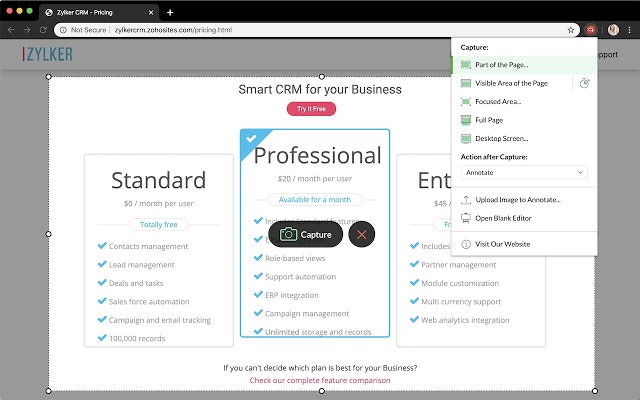Select Focused Area capture option
The image size is (640, 400).
click(524, 102)
